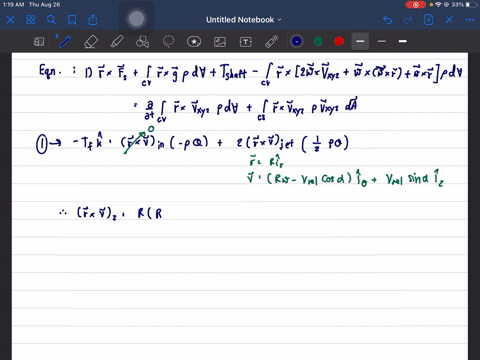Close the notebook with the X icon
Screen dimensions: 480x360
click(10, 20)
